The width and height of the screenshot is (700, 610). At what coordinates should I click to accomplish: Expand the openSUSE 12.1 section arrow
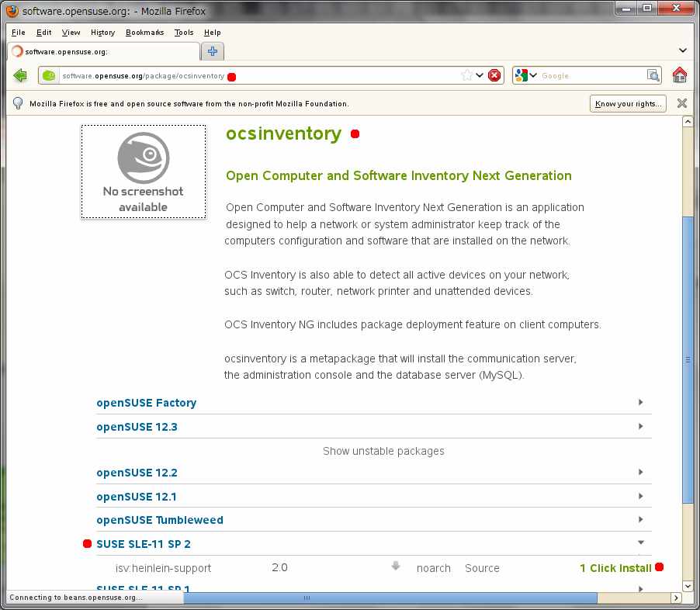640,496
